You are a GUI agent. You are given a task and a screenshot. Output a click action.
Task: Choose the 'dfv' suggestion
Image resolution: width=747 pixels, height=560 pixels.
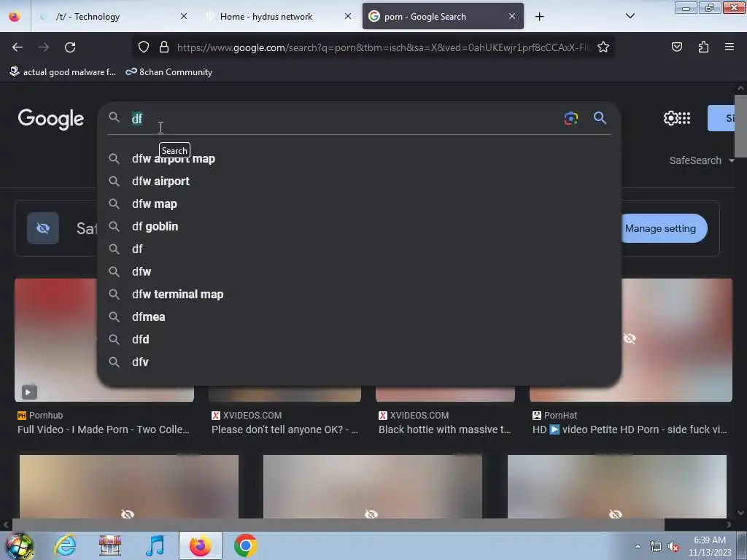[359, 362]
